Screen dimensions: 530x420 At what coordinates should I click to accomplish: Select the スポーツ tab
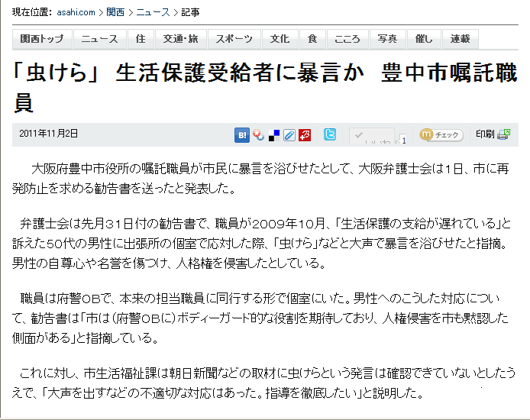(234, 39)
